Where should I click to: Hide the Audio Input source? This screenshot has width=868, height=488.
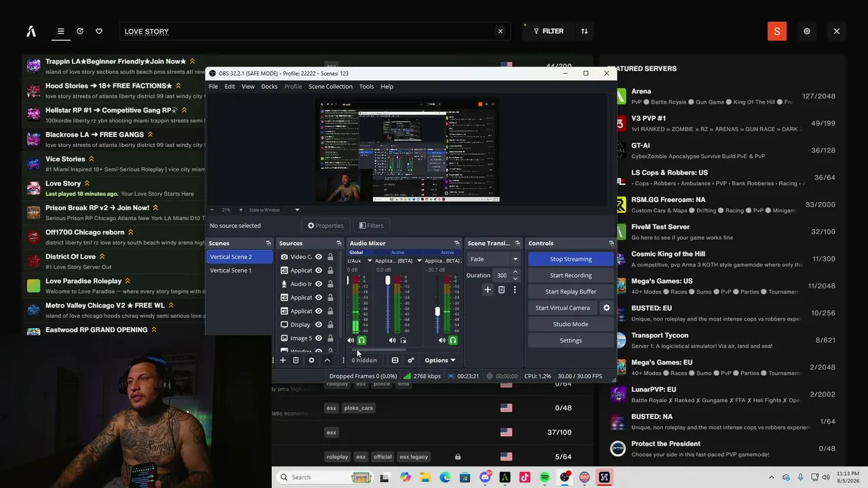(319, 284)
